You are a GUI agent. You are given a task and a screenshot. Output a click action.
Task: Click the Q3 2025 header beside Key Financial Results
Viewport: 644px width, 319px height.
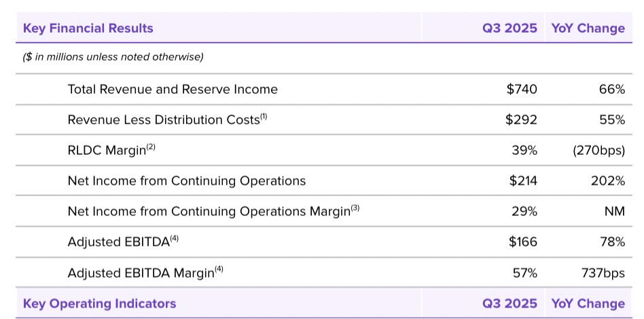pyautogui.click(x=509, y=29)
